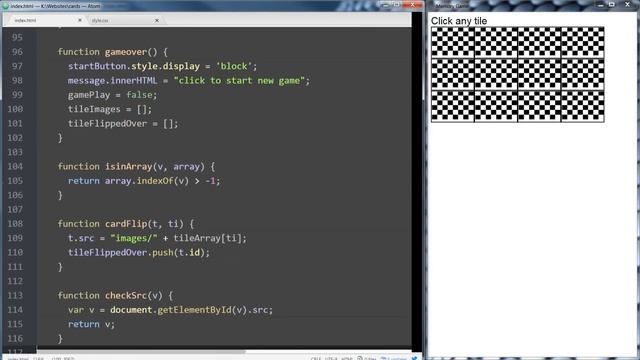Image resolution: width=640 pixels, height=360 pixels.
Task: Click third tile in bottom row
Action: click(539, 106)
